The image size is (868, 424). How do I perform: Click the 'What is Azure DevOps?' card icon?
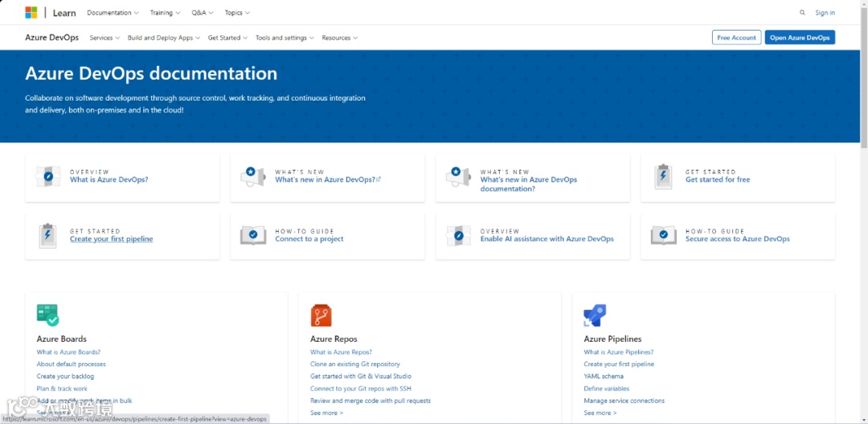coord(48,176)
